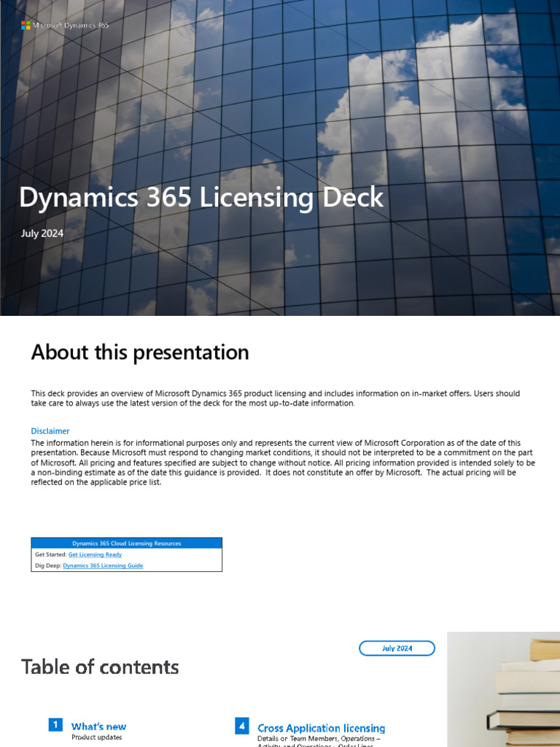Click the Microsoft Dynamics 365 logo
Viewport: 560px width, 747px height.
[x=65, y=26]
